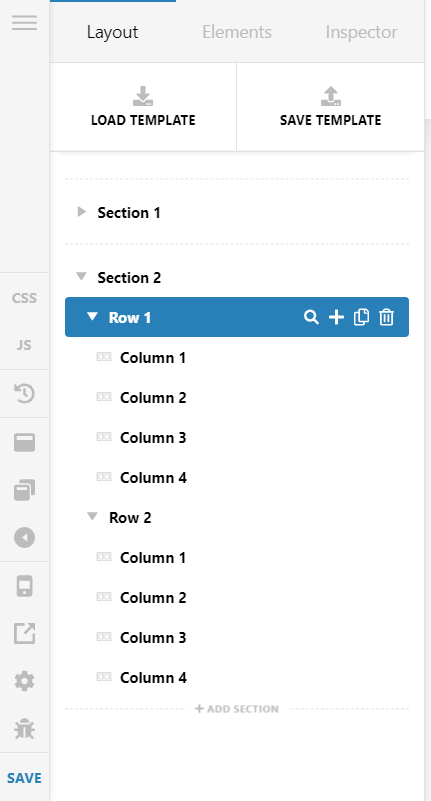Open the external link preview icon
Viewport: 431px width, 801px height.
point(25,633)
